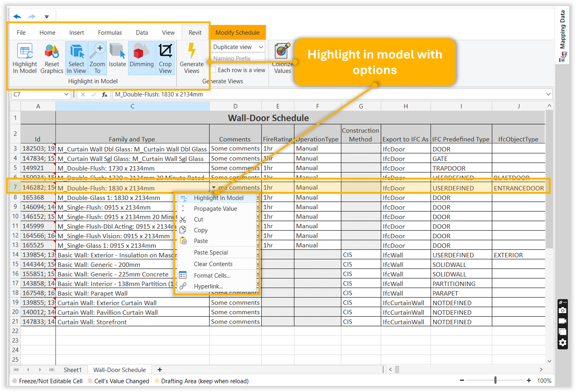Image resolution: width=576 pixels, height=392 pixels.
Task: Click the undo arrow in quick access toolbar
Action: (17, 17)
